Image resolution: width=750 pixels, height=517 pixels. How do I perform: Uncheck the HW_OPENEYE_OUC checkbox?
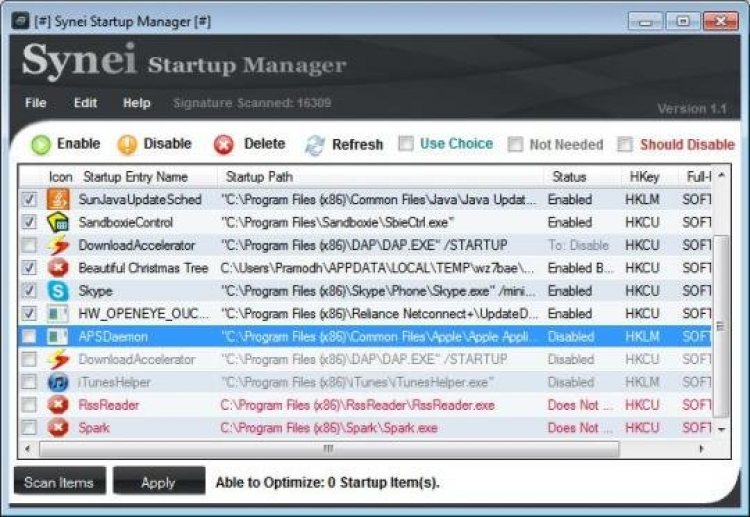pyautogui.click(x=29, y=314)
